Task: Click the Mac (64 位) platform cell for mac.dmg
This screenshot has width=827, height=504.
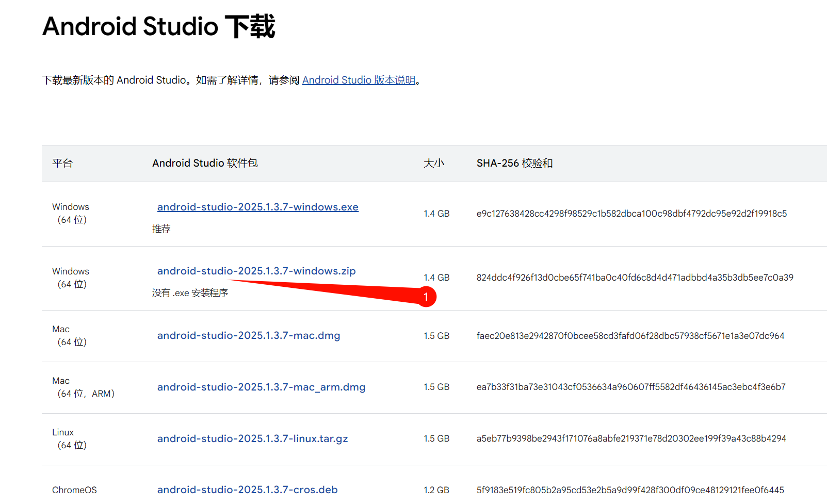Action: pos(70,335)
